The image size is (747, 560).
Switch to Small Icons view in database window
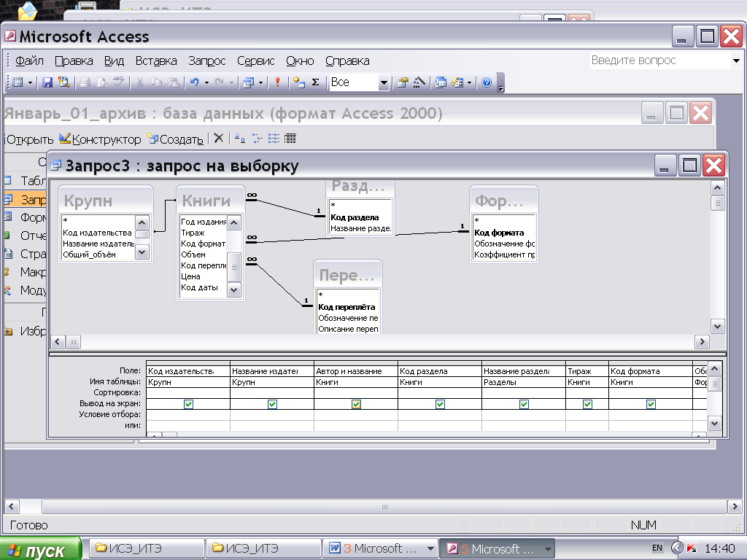257,139
